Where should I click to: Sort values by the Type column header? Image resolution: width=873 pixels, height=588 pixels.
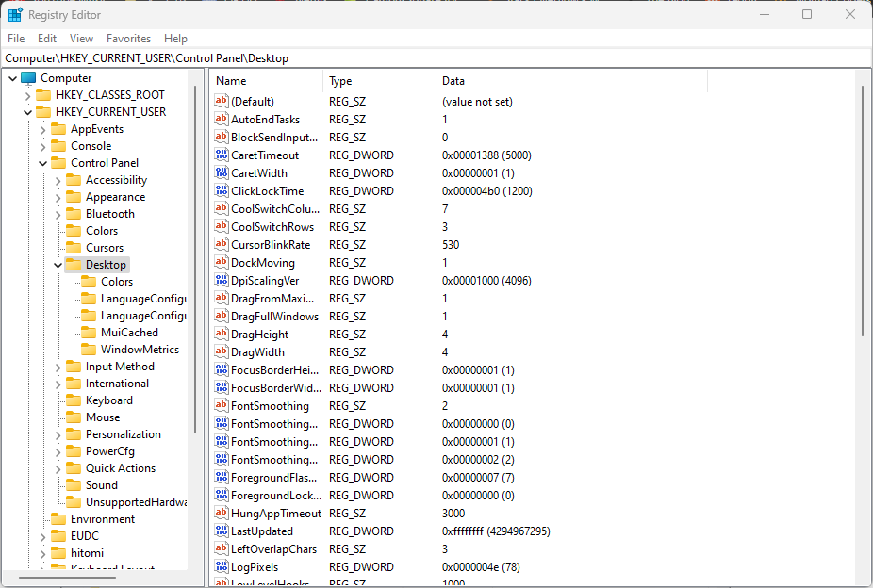click(x=379, y=81)
